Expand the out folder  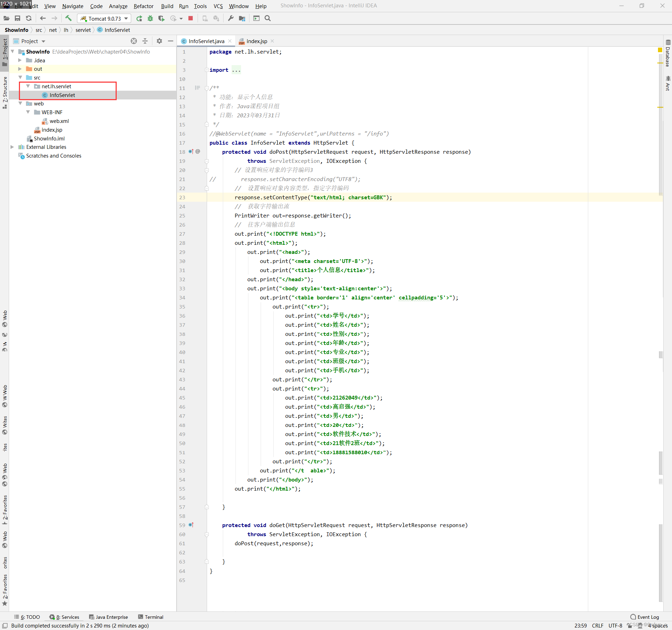(x=20, y=69)
